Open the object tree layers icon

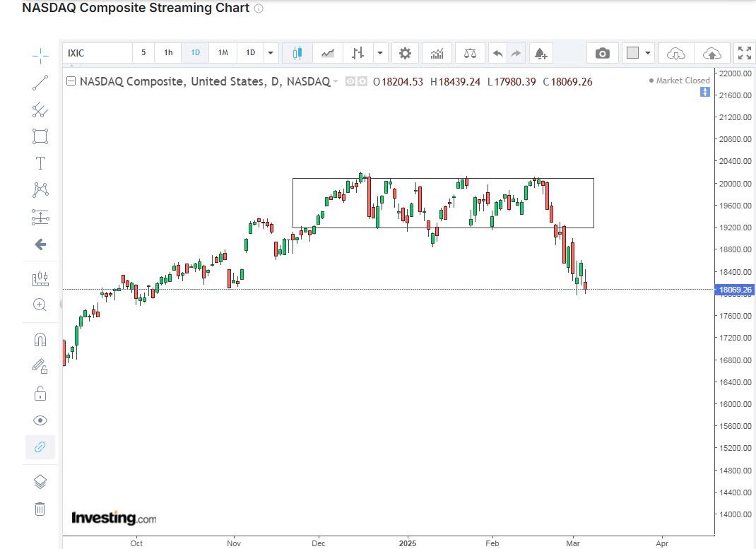(40, 481)
